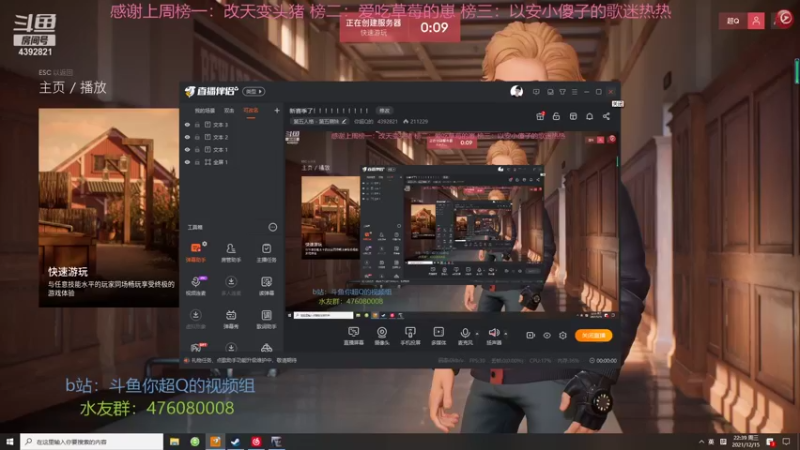This screenshot has height=450, width=800.
Task: Add a 多媒体 multimedia source
Action: click(438, 336)
